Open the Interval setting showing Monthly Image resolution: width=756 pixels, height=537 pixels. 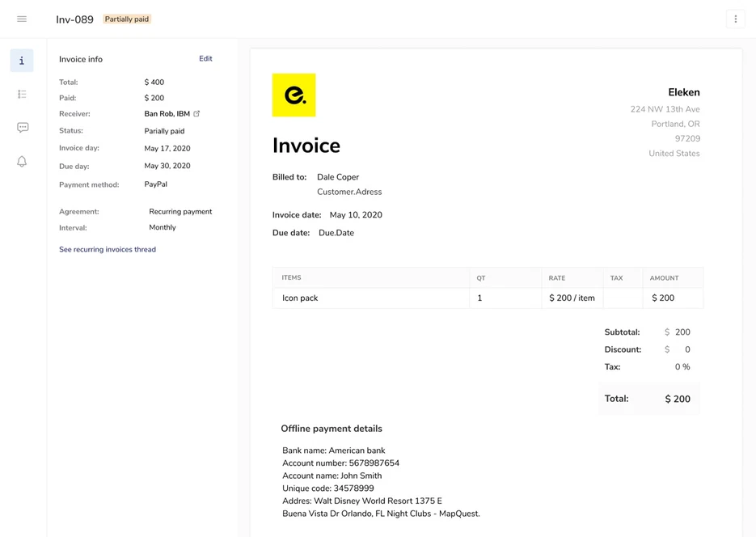[x=162, y=227]
